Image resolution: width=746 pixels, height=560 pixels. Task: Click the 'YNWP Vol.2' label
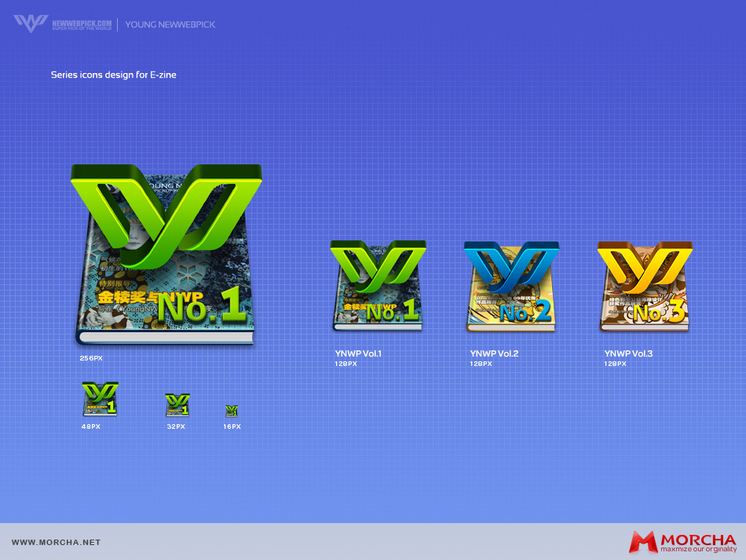494,353
